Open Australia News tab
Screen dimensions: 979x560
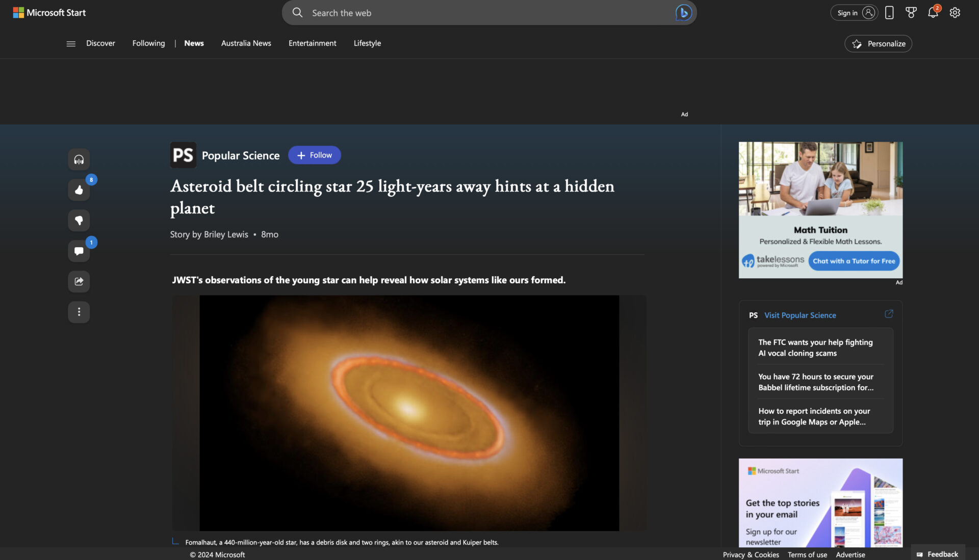pos(246,43)
